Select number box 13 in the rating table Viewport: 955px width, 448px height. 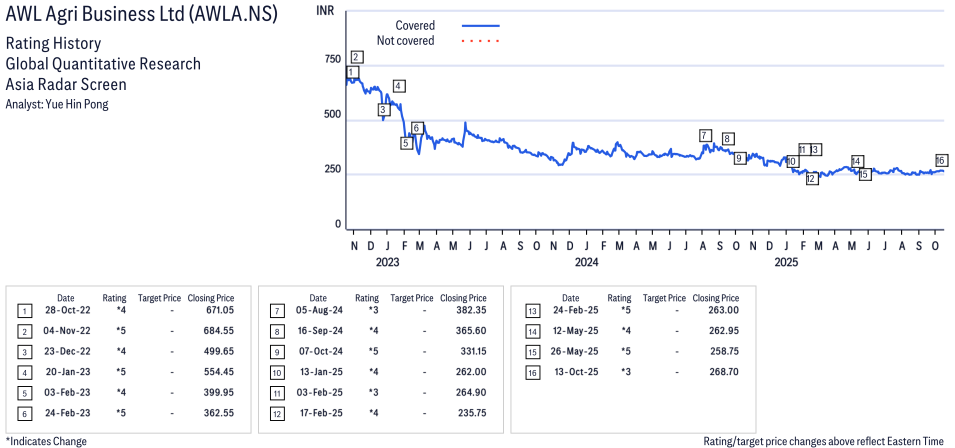(529, 310)
